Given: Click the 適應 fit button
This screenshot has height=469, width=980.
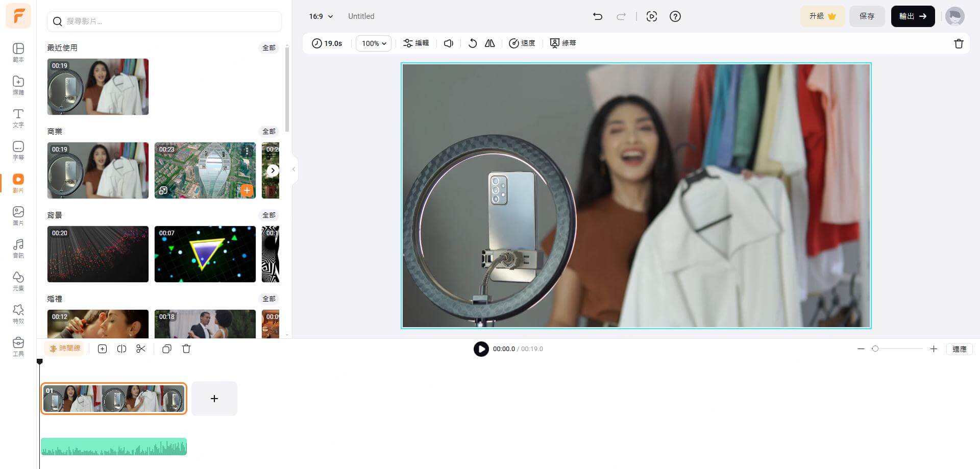Looking at the screenshot, I should coord(959,349).
